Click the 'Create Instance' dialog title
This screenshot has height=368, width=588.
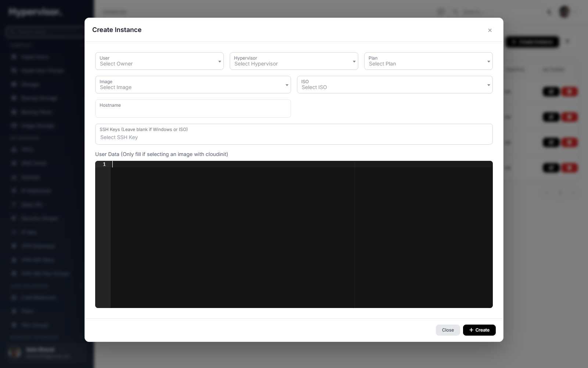117,30
